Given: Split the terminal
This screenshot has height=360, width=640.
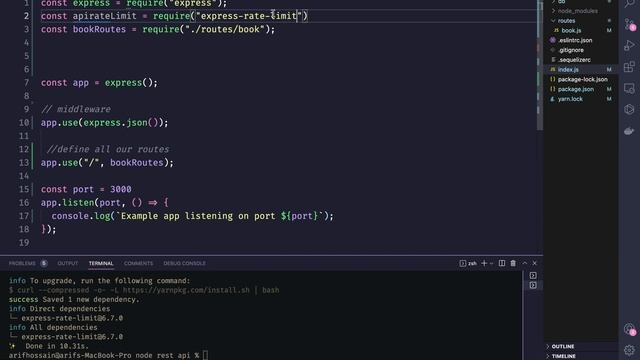Looking at the screenshot, I should click(502, 263).
